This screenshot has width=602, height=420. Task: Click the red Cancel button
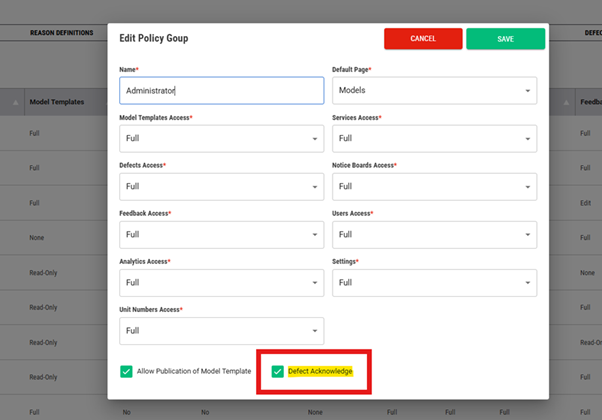(422, 38)
